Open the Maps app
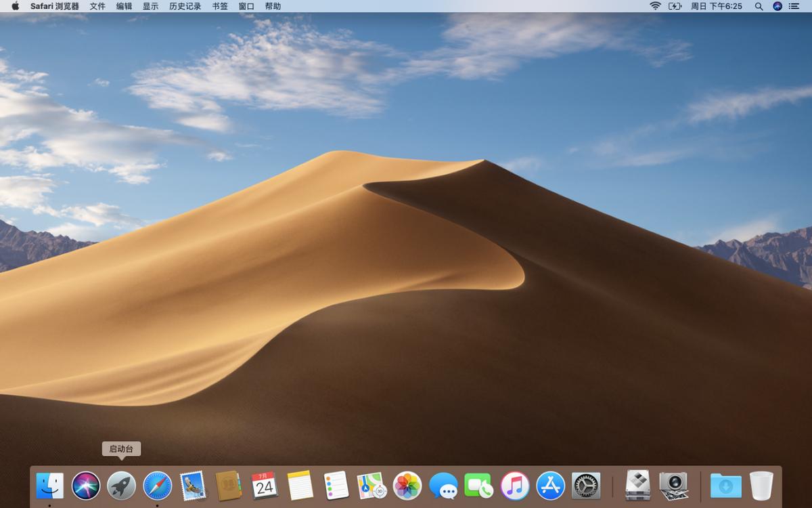The image size is (812, 508). click(372, 486)
